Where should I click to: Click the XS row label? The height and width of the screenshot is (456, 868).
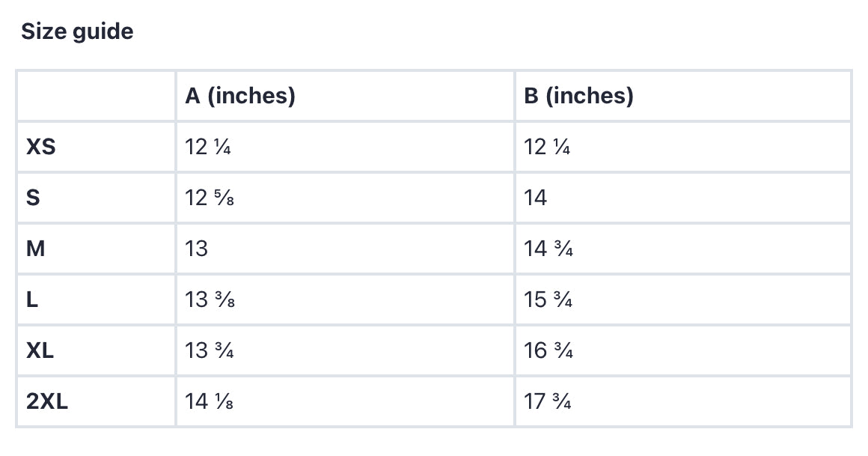click(41, 147)
